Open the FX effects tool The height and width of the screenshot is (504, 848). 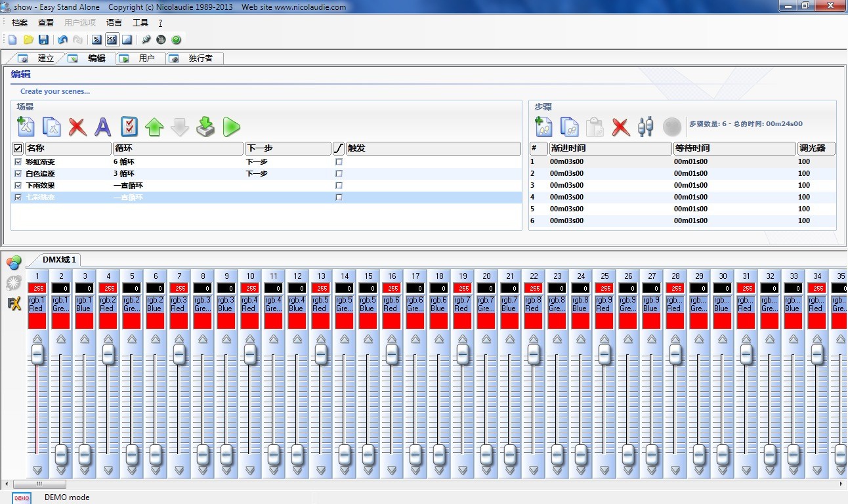pyautogui.click(x=14, y=303)
